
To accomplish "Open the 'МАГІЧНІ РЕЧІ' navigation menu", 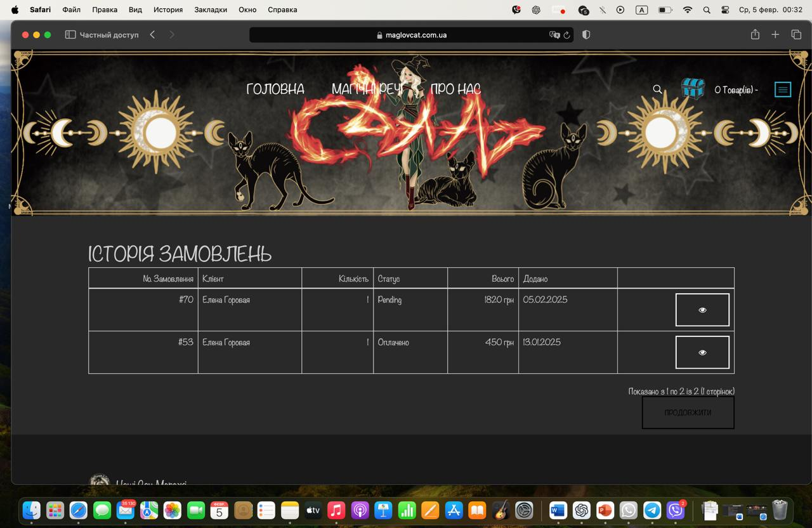I will click(x=367, y=89).
